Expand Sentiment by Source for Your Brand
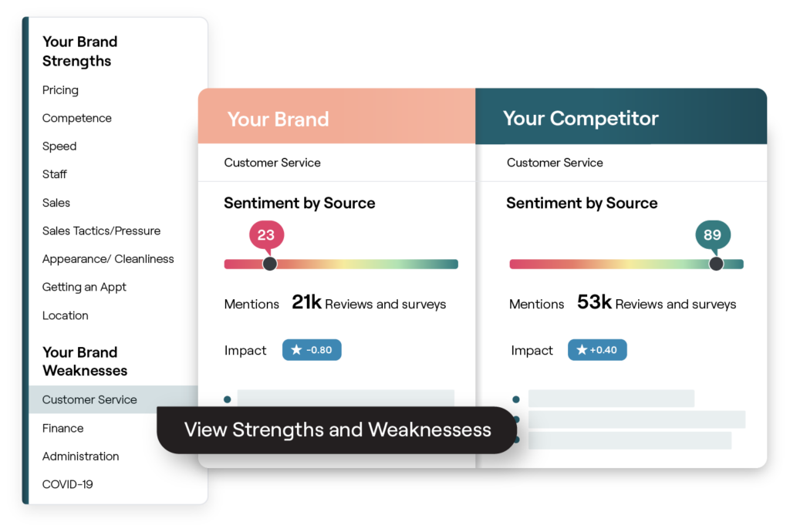Image resolution: width=790 pixels, height=532 pixels. coord(299,203)
